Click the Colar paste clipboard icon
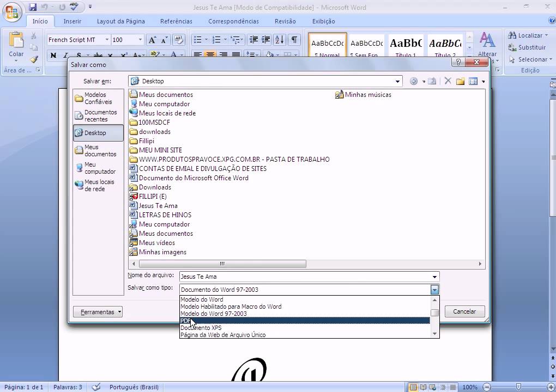 16,40
